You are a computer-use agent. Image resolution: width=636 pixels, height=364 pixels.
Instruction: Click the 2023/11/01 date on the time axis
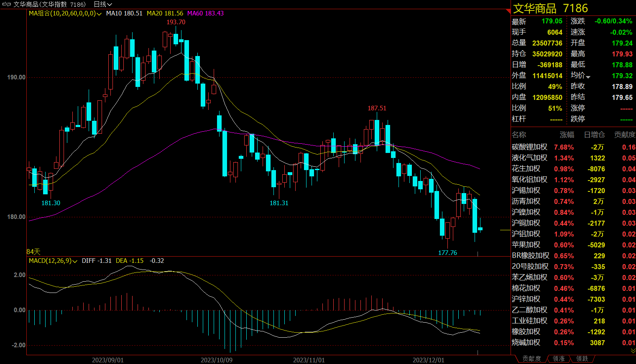[x=309, y=360]
